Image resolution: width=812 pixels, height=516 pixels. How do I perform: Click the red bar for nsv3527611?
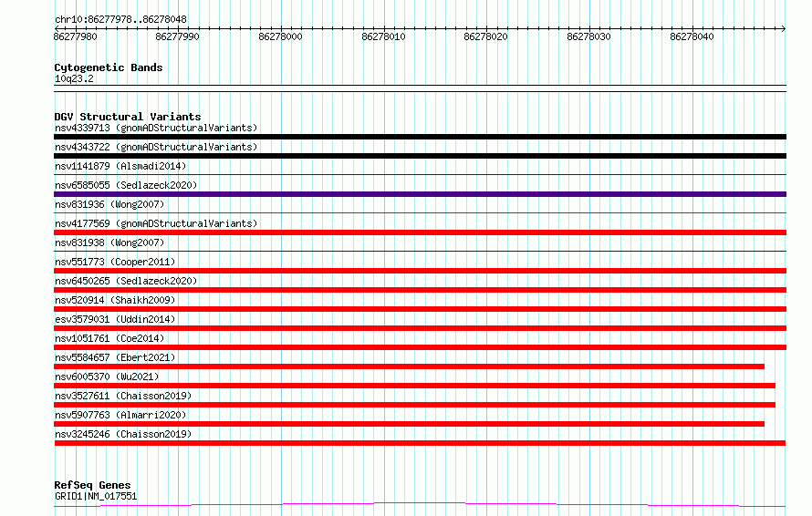[415, 405]
